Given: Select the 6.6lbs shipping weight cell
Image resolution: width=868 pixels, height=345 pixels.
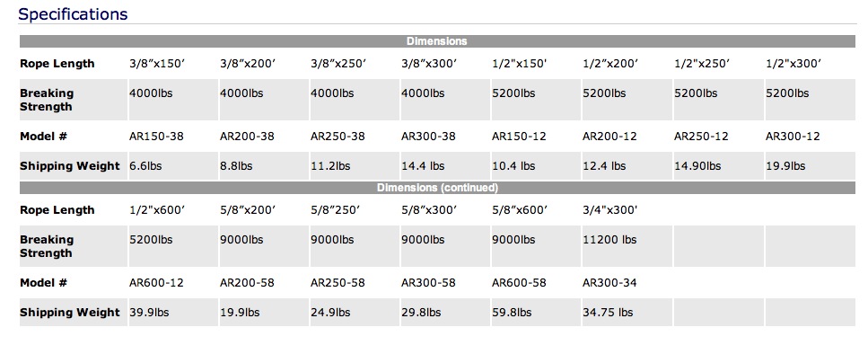Looking at the screenshot, I should point(174,165).
